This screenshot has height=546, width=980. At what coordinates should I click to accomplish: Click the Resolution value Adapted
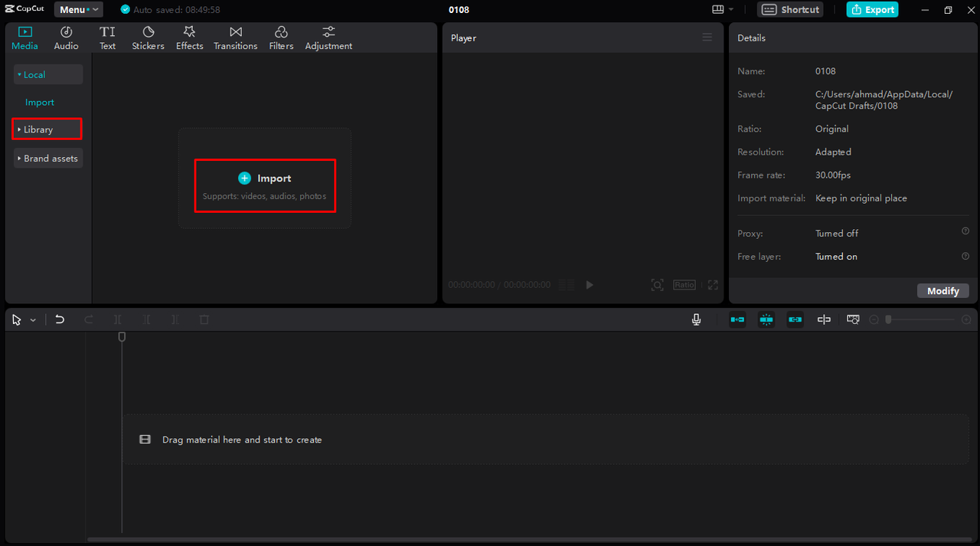pos(834,152)
